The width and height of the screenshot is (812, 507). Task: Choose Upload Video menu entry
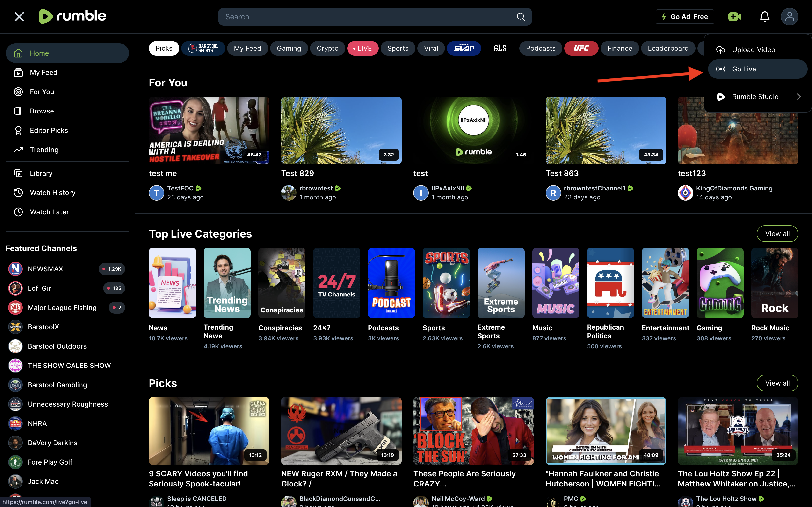pos(753,50)
